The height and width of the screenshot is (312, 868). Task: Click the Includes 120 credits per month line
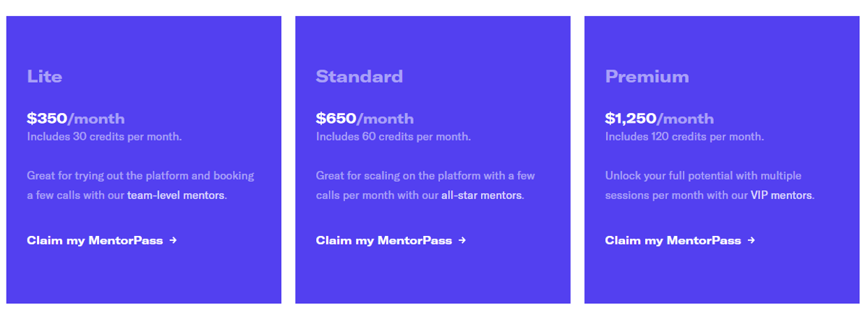point(684,137)
